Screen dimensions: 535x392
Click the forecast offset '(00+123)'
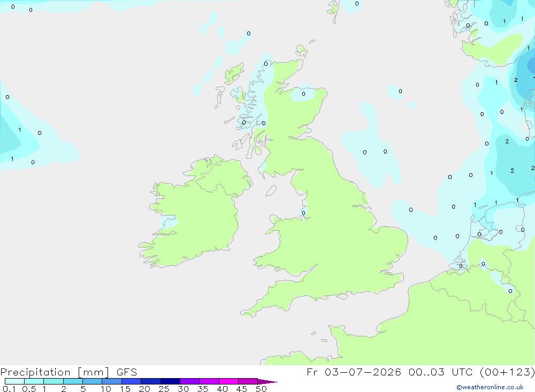pyautogui.click(x=507, y=372)
